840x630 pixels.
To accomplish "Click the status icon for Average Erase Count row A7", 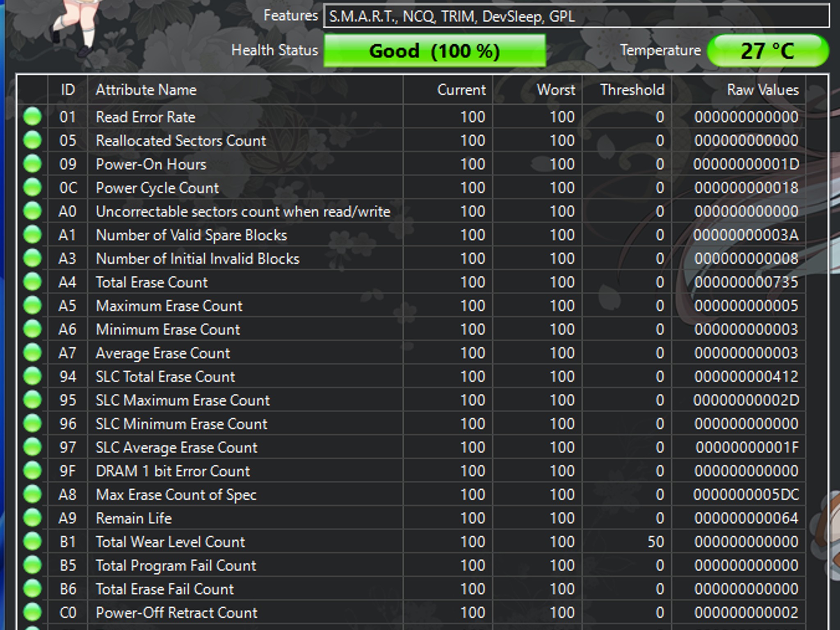I will [32, 352].
